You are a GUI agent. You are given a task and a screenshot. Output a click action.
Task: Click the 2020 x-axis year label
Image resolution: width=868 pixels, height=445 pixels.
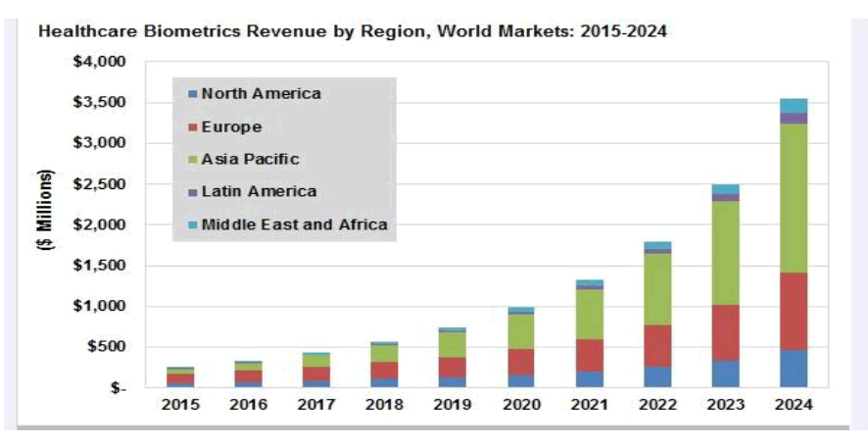click(x=521, y=404)
